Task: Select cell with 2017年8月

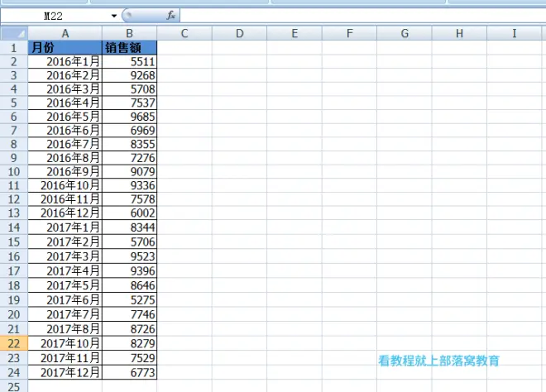Action: coord(65,329)
